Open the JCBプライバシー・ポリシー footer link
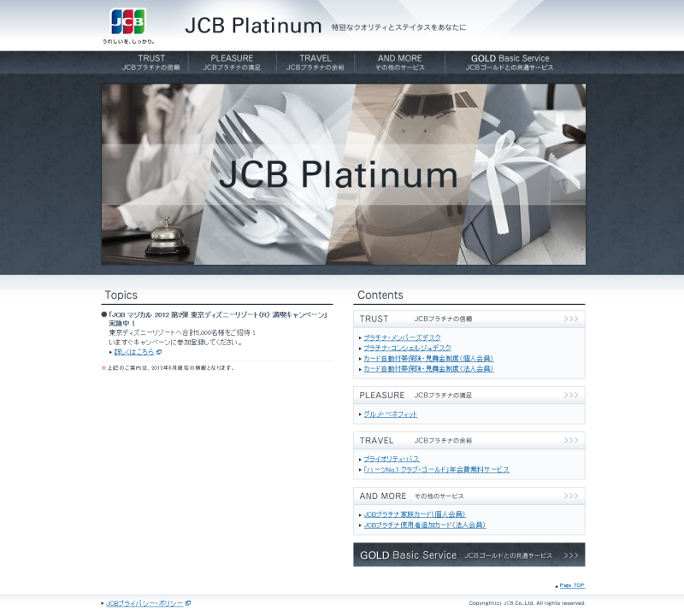Viewport: 684px width, 616px height. 144,603
